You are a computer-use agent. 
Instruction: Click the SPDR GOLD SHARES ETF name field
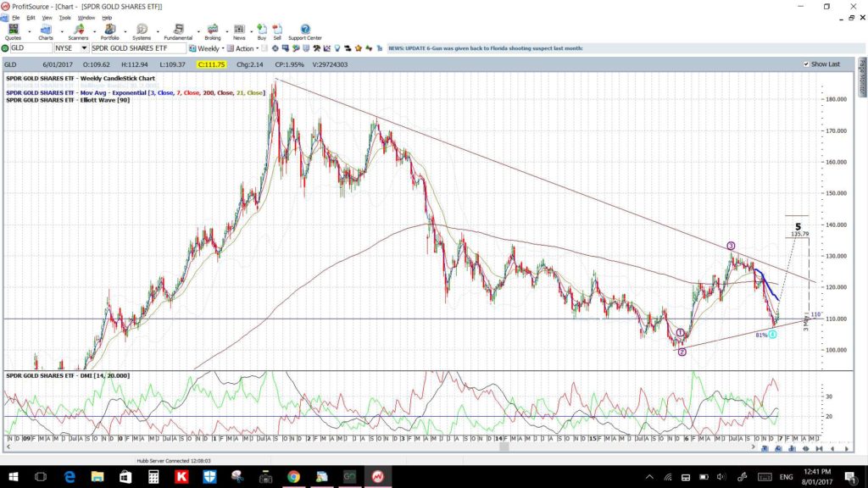tap(138, 48)
